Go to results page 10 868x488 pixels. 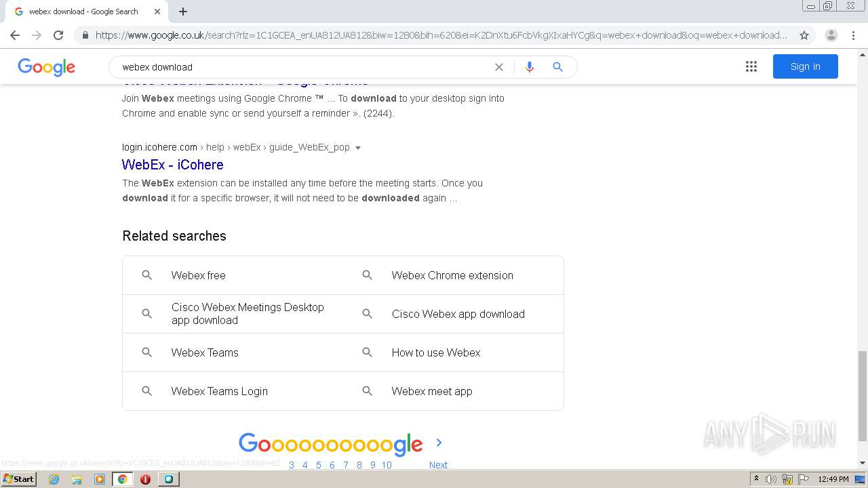point(387,465)
